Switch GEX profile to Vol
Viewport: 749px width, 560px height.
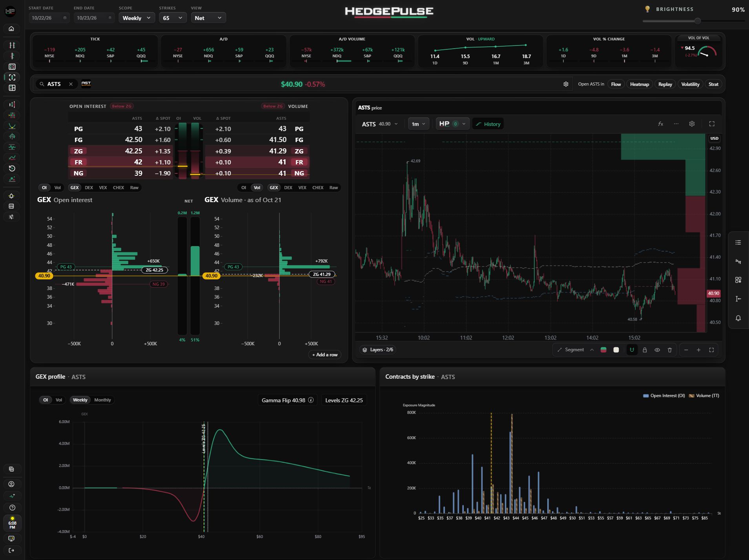pyautogui.click(x=59, y=400)
